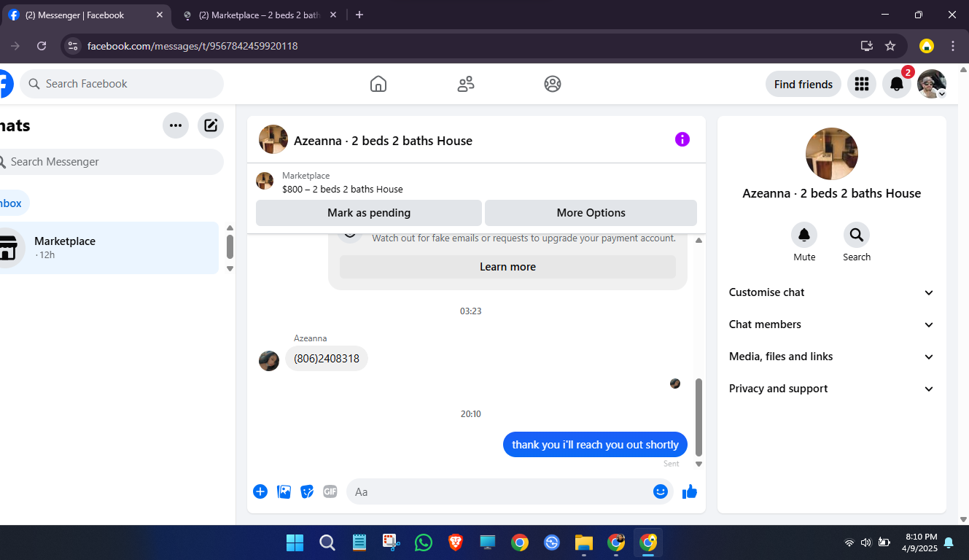The width and height of the screenshot is (969, 560).
Task: Click large listing photo in side panel
Action: pos(831,154)
